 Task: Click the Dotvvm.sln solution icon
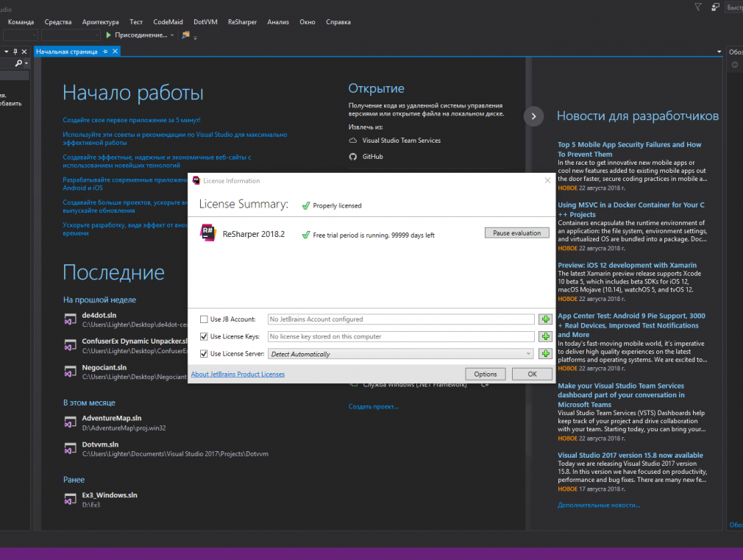tap(71, 449)
